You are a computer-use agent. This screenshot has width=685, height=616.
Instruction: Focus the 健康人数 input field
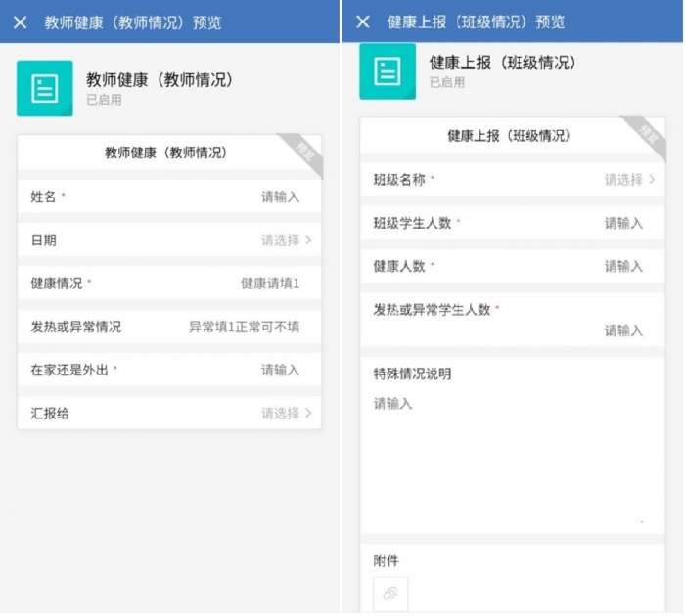pyautogui.click(x=623, y=266)
